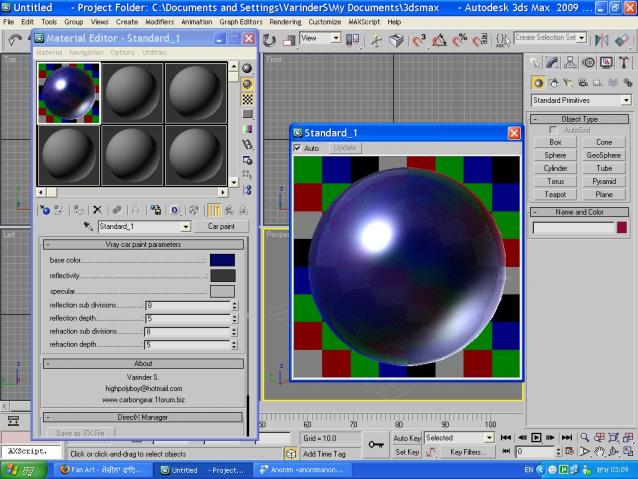The width and height of the screenshot is (638, 479).
Task: Select the Mirror tool icon
Action: point(602,40)
